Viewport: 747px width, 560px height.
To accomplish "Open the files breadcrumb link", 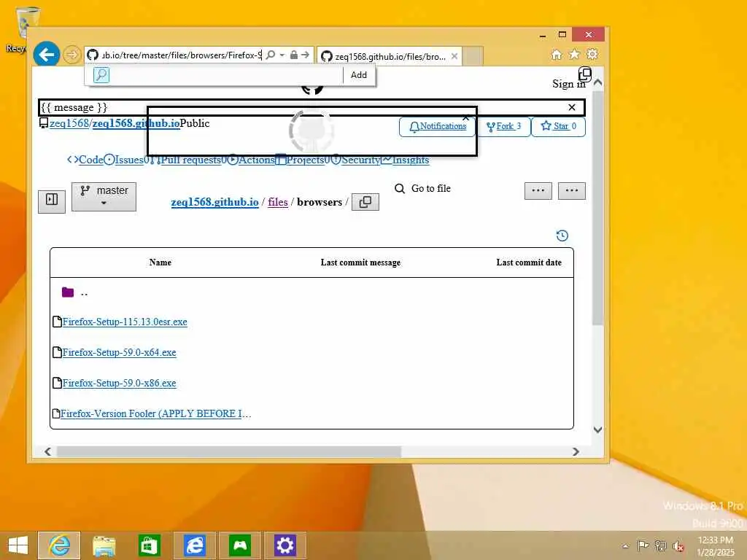I will pyautogui.click(x=278, y=202).
